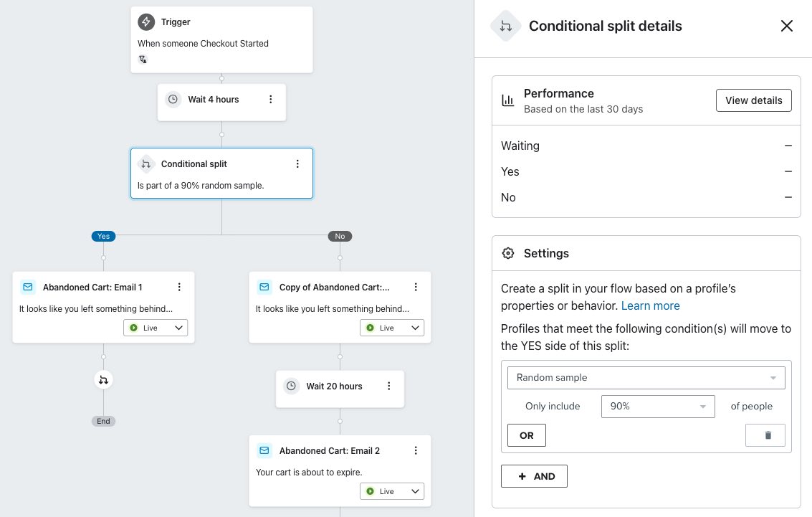Add an OR condition
The height and width of the screenshot is (517, 812).
tap(526, 435)
